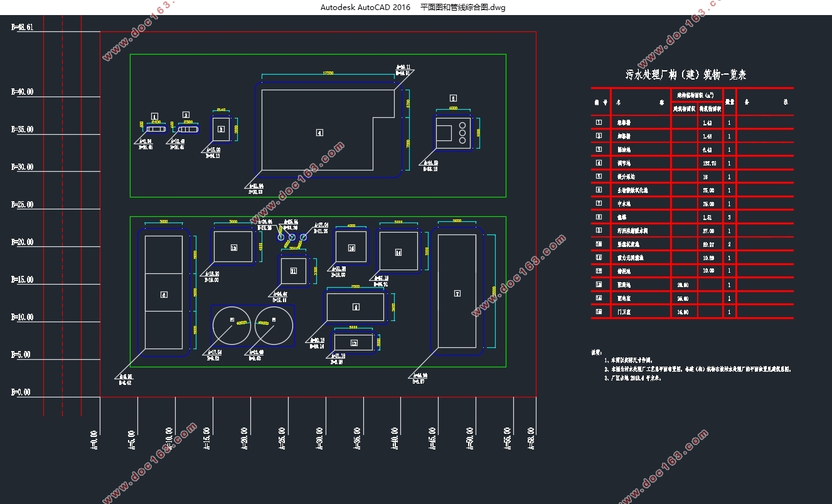
Task: Click the table title 污水处理厂构(建)筑物一览表
Action: pyautogui.click(x=686, y=75)
